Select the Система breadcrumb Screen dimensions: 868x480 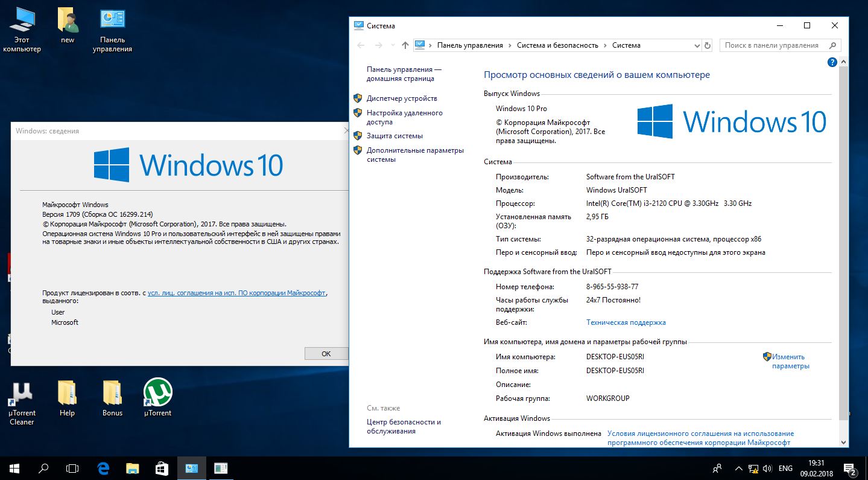click(x=626, y=45)
